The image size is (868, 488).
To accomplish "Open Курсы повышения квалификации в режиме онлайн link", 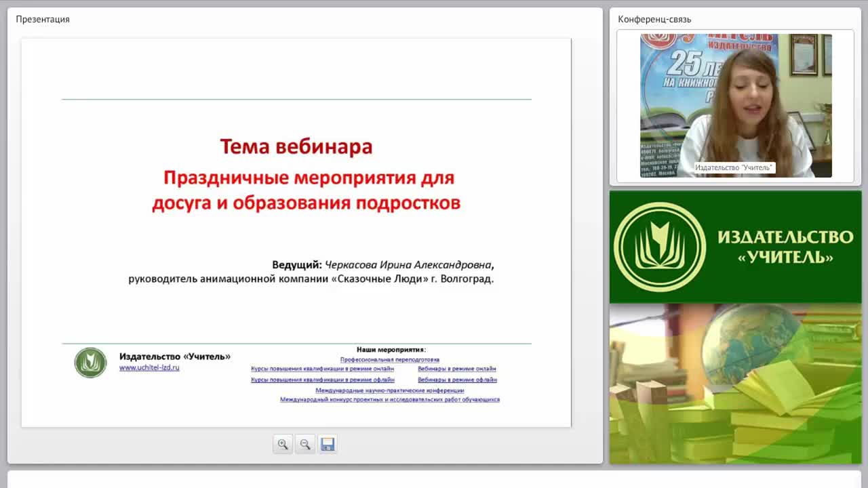I will click(323, 369).
